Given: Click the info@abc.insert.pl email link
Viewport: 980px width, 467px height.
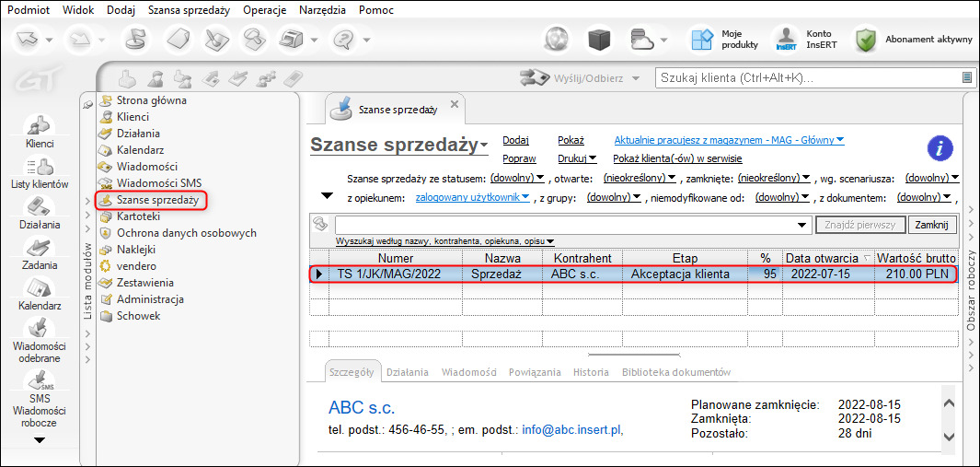Looking at the screenshot, I should click(572, 430).
